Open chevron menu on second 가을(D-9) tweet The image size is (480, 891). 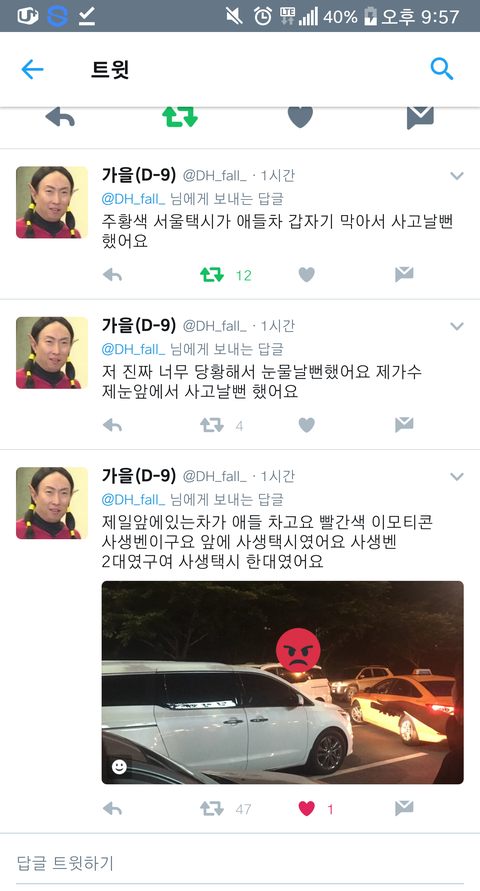(457, 326)
